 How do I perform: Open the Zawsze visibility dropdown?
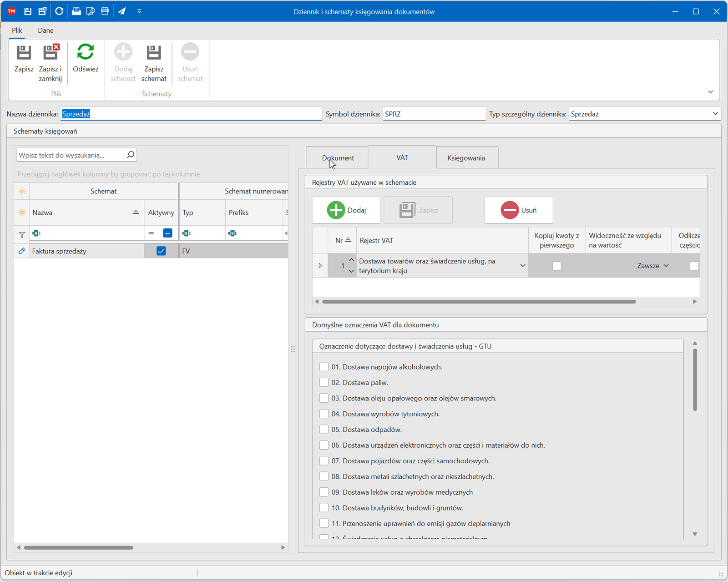point(666,266)
